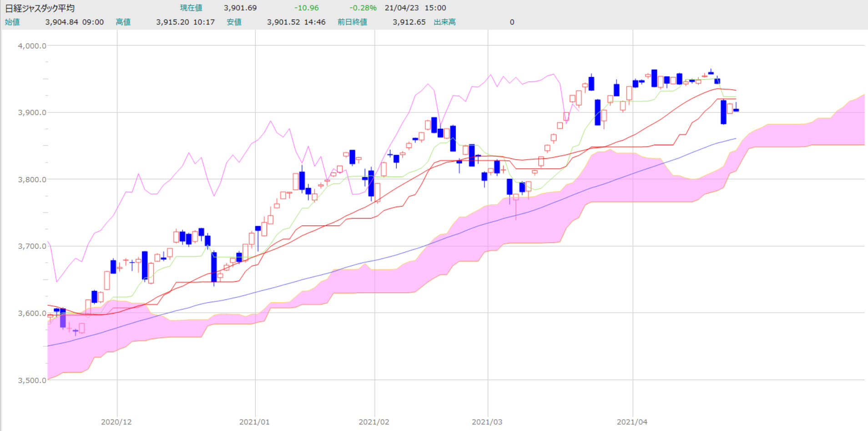This screenshot has width=868, height=431.
Task: Select the 安値 label
Action: (x=234, y=22)
